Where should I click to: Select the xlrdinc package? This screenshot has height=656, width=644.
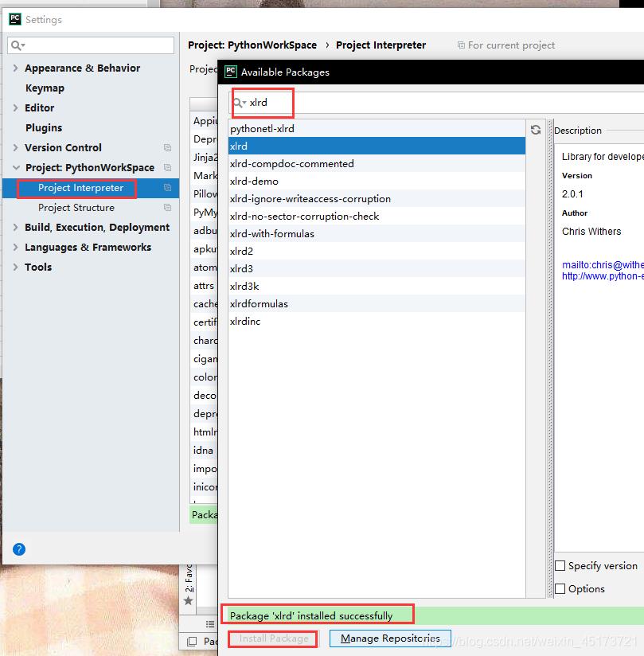[377, 322]
